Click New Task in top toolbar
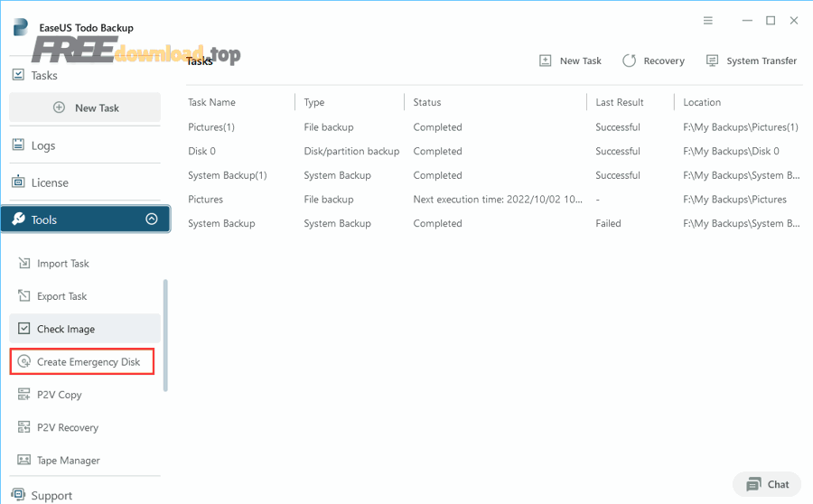The image size is (813, 504). [570, 61]
